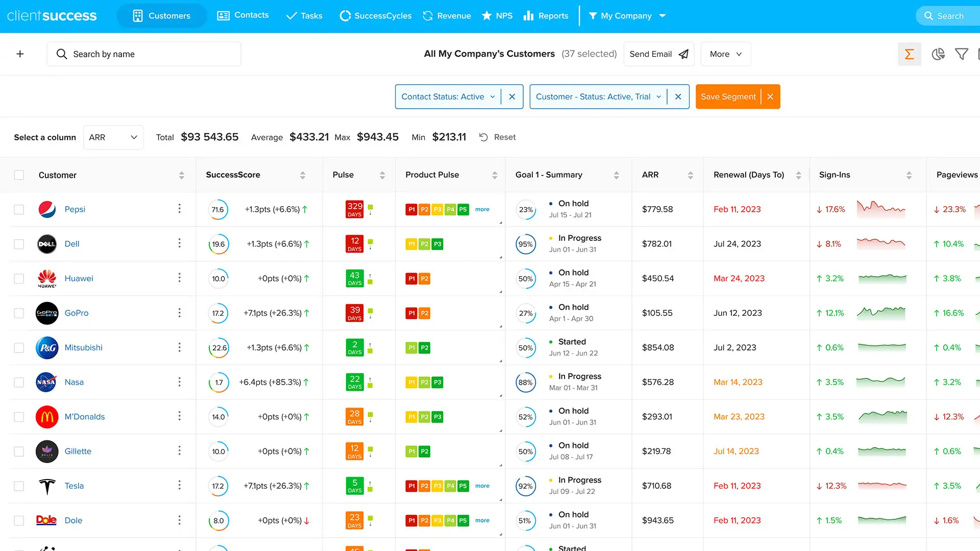Open the ARR column selector dropdown
The image size is (980, 551).
113,137
